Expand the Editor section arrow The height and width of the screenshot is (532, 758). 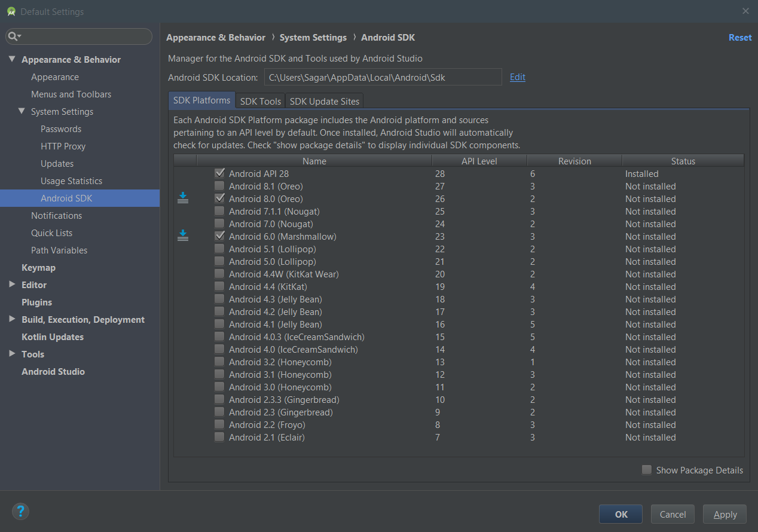pyautogui.click(x=12, y=285)
